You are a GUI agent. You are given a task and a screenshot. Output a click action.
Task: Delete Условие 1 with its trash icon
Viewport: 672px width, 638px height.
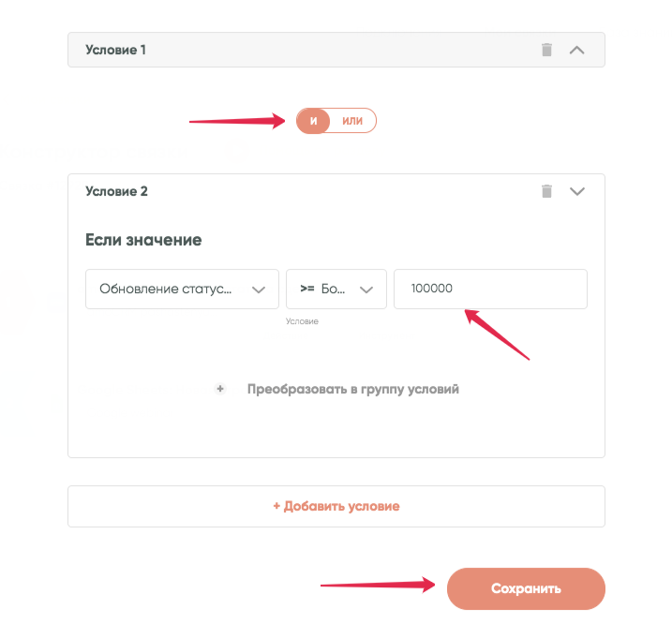pyautogui.click(x=546, y=50)
